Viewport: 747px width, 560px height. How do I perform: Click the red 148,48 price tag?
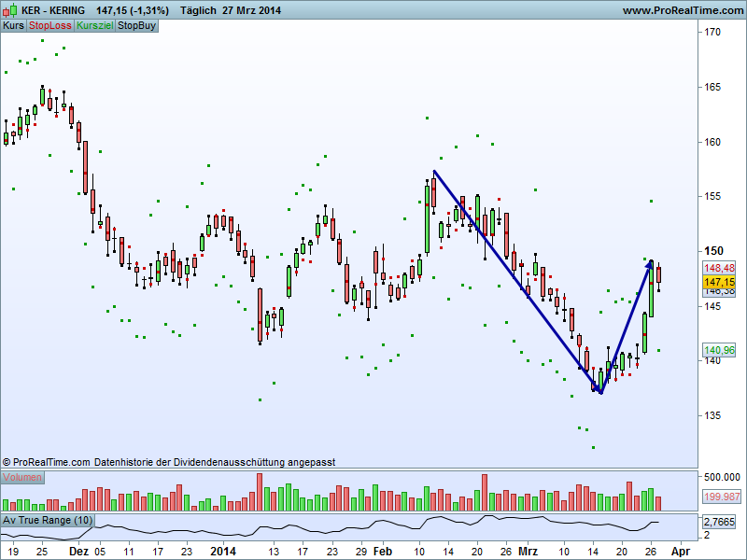tap(719, 268)
